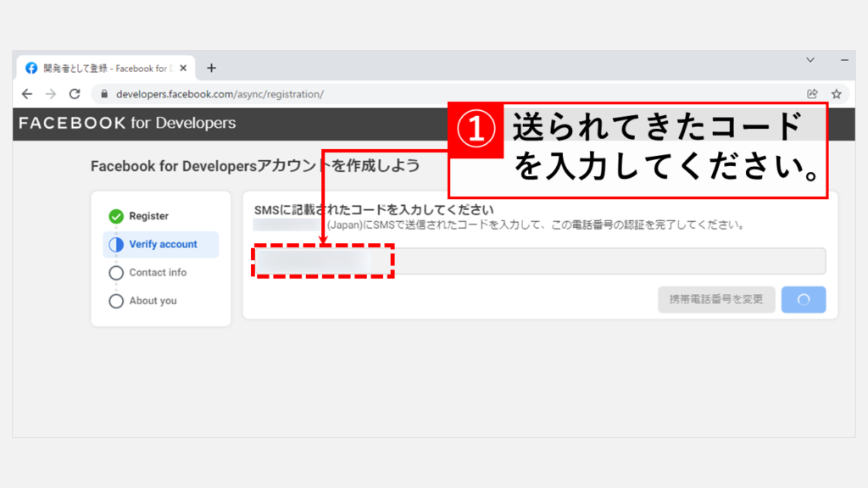The width and height of the screenshot is (868, 488).
Task: Expand the tab search chevron
Action: (810, 60)
